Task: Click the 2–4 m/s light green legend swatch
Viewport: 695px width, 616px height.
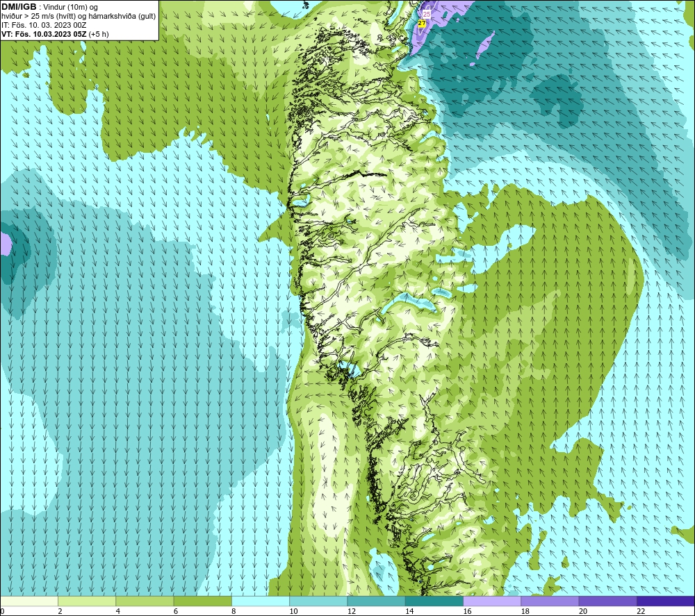Action: (x=87, y=601)
